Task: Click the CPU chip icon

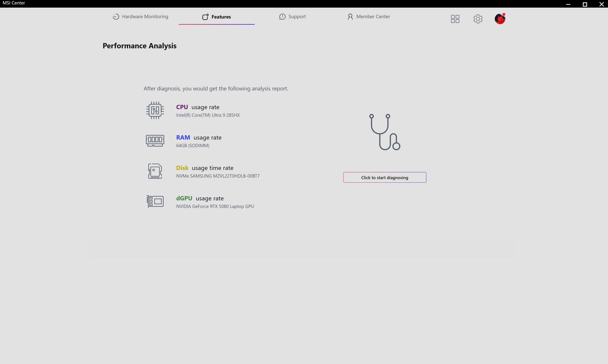Action: pos(155,110)
